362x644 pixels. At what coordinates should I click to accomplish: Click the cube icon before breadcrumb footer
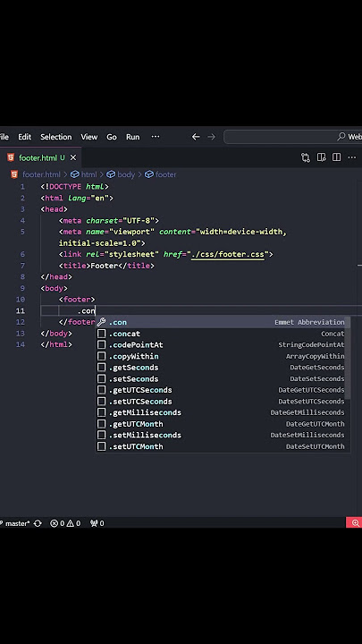(149, 174)
